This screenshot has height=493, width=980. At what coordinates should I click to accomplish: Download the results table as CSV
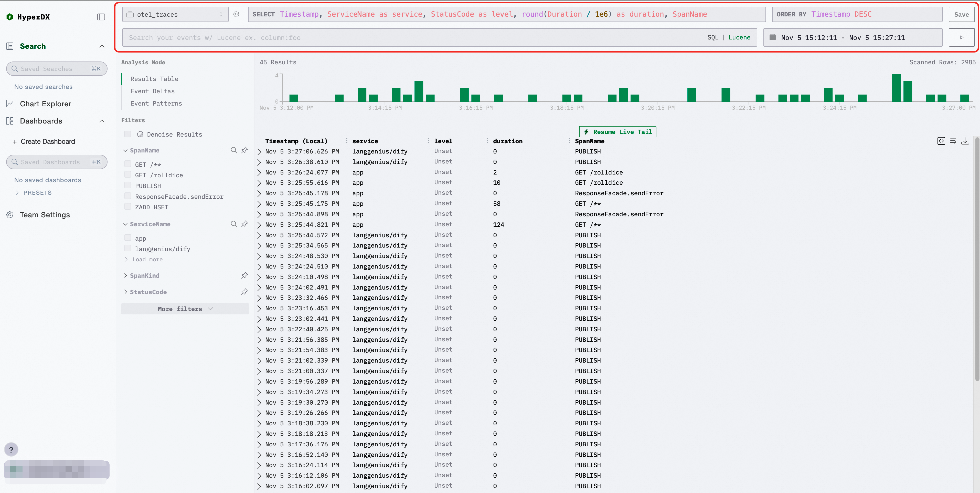click(965, 141)
